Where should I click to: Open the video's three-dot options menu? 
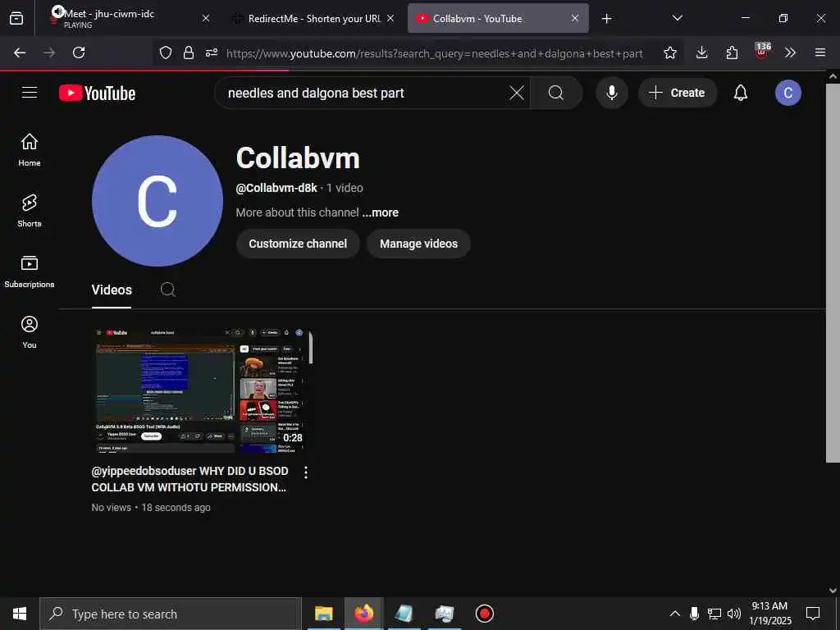tap(305, 472)
